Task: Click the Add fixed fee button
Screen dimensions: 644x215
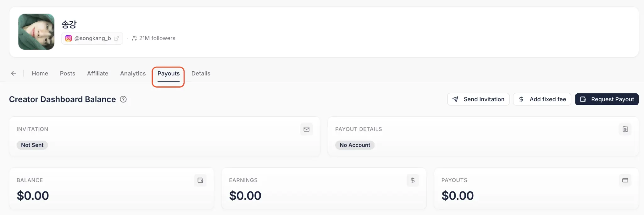Action: pyautogui.click(x=542, y=99)
